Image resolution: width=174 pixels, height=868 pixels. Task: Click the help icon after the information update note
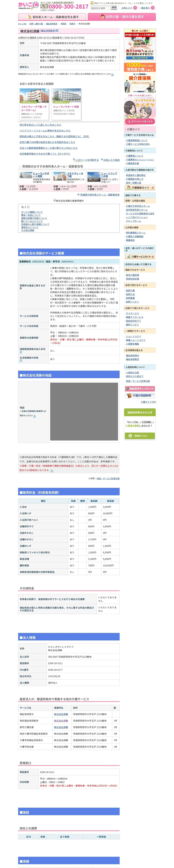pyautogui.click(x=113, y=75)
